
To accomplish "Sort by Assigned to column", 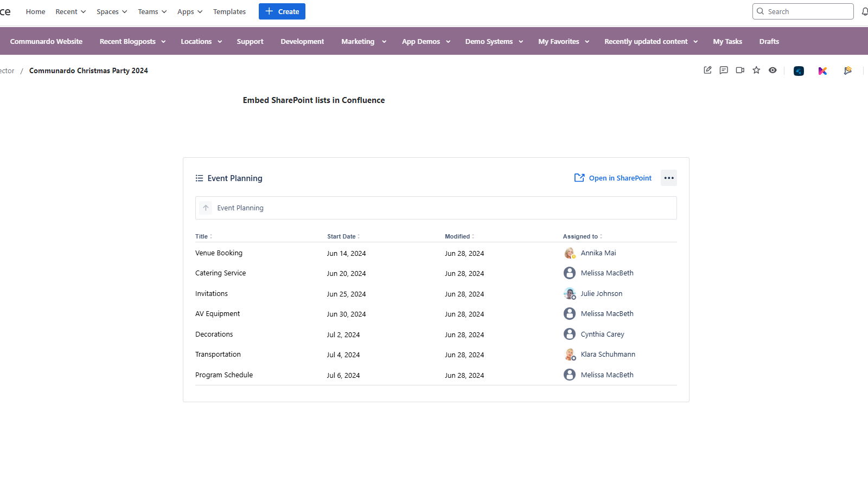I will pyautogui.click(x=582, y=236).
